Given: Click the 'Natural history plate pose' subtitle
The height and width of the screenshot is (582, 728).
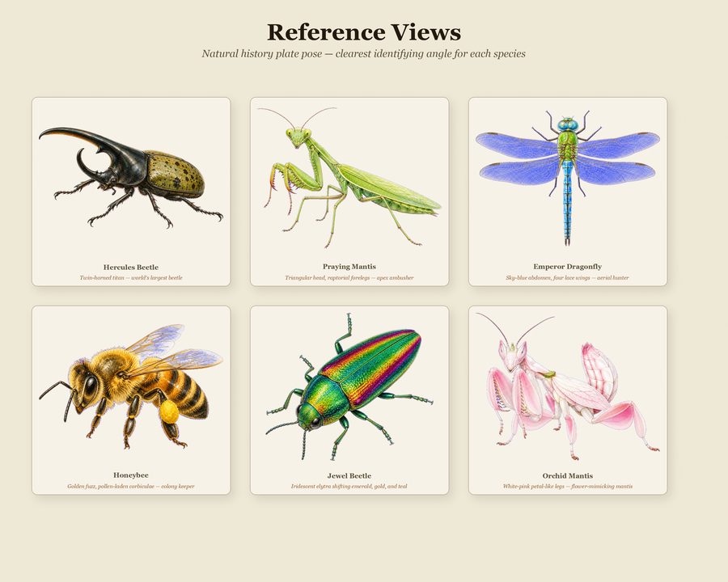Looking at the screenshot, I should (x=363, y=54).
